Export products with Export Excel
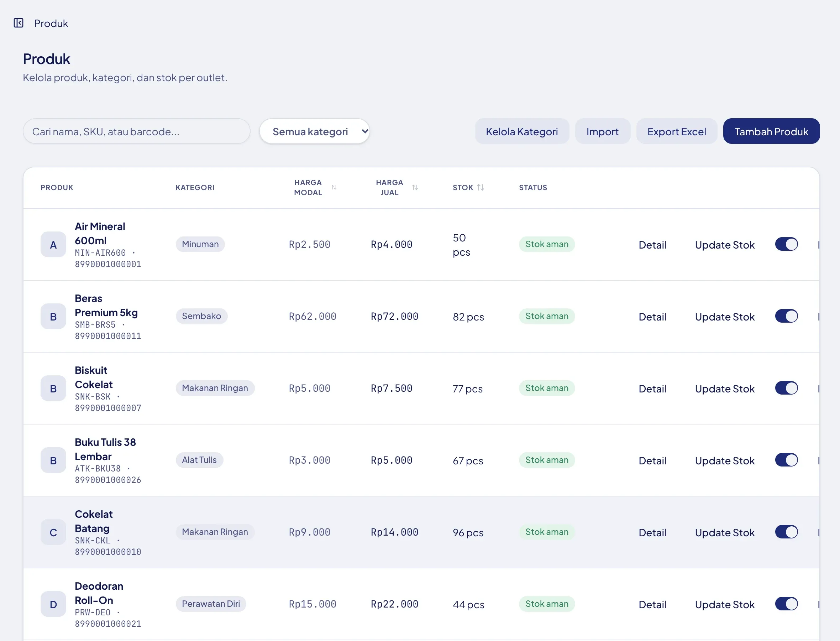Viewport: 840px width, 641px height. [x=676, y=131]
